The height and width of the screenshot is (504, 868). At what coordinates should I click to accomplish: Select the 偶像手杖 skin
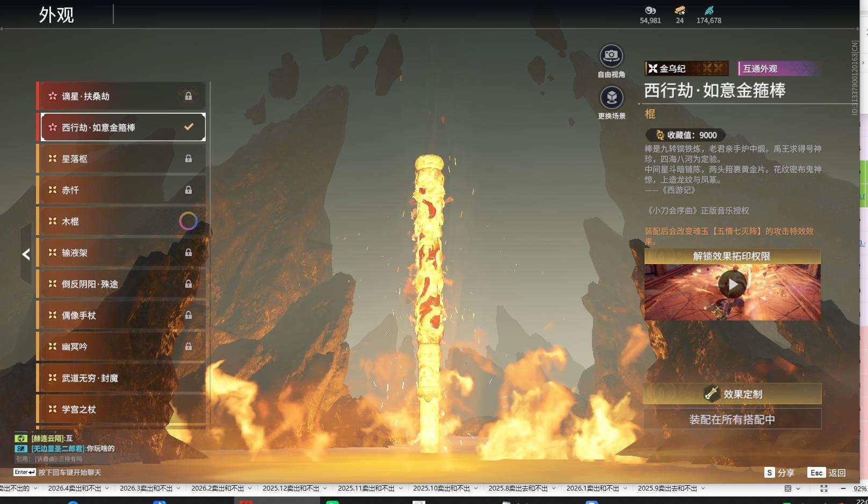121,315
